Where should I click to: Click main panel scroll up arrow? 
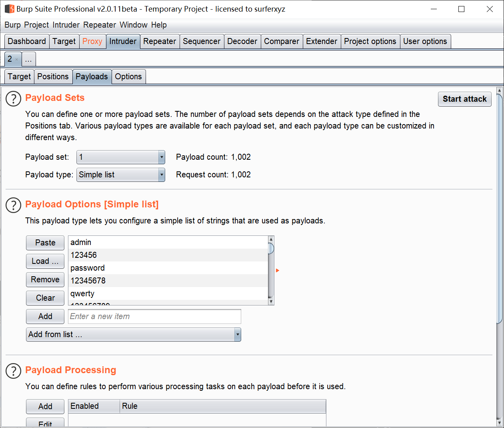tap(499, 90)
